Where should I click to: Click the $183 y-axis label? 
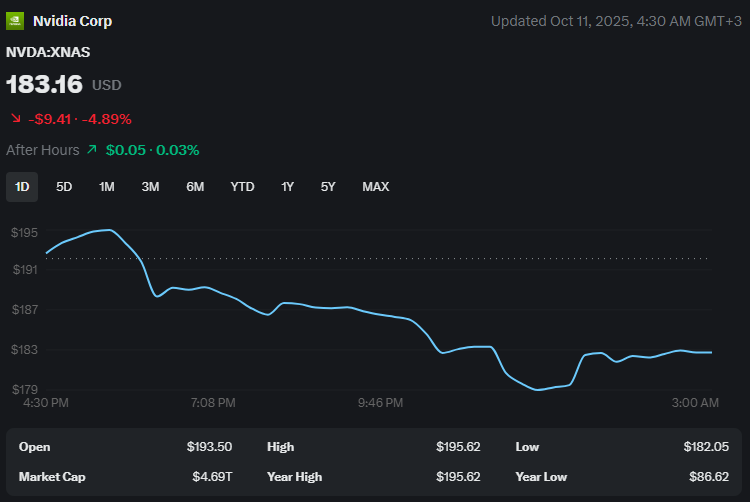pyautogui.click(x=24, y=349)
